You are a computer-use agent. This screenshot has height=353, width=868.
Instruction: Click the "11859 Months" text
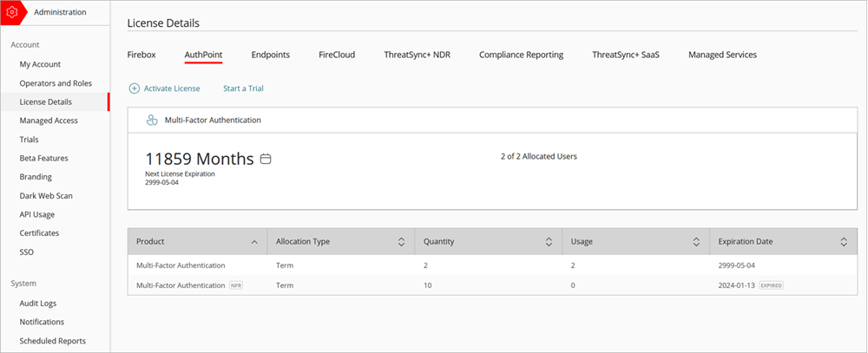pos(200,160)
